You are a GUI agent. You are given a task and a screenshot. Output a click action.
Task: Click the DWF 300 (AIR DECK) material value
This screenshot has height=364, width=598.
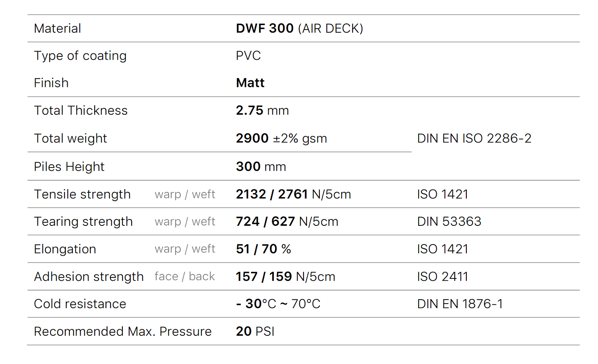[x=299, y=28]
